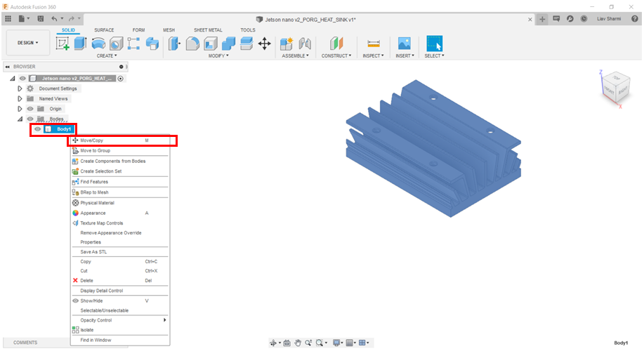Viewport: 644px width, 349px height.
Task: Toggle visibility of the root component
Action: 22,79
